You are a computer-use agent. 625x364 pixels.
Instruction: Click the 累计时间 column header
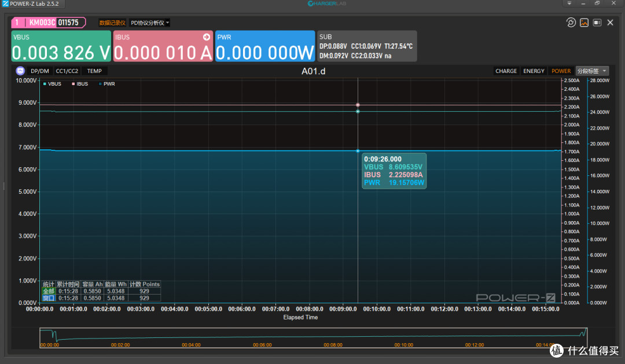pos(68,284)
